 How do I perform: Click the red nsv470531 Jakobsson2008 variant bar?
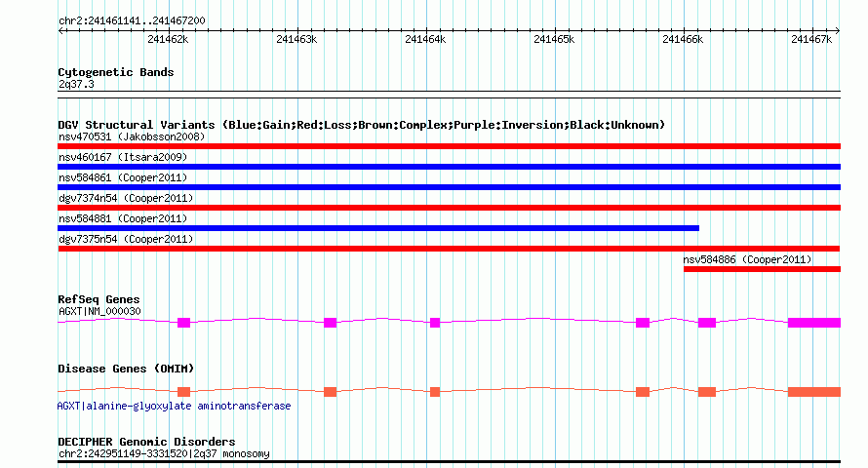click(x=449, y=146)
